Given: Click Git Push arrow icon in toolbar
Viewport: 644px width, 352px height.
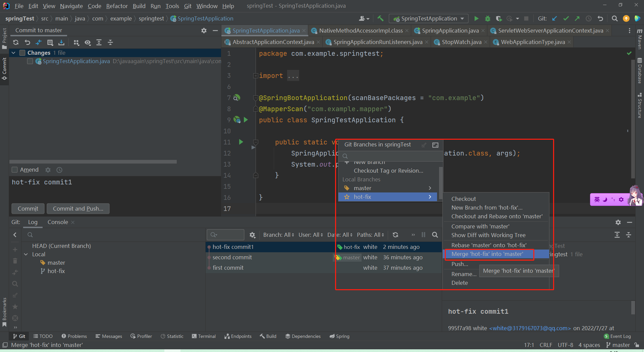Looking at the screenshot, I should pos(577,18).
